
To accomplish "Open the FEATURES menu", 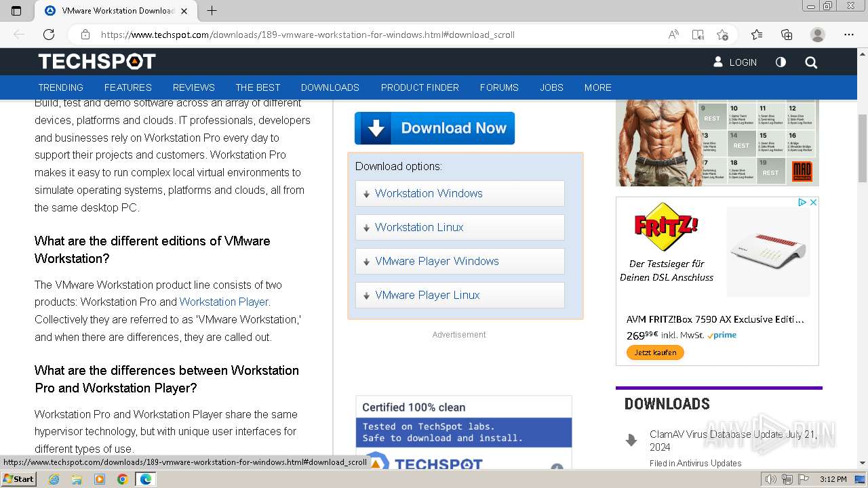I will point(128,87).
